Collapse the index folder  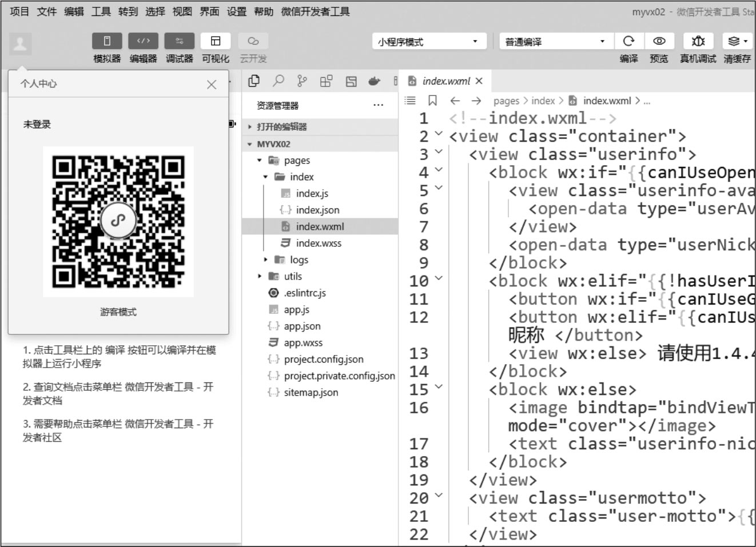(x=265, y=177)
